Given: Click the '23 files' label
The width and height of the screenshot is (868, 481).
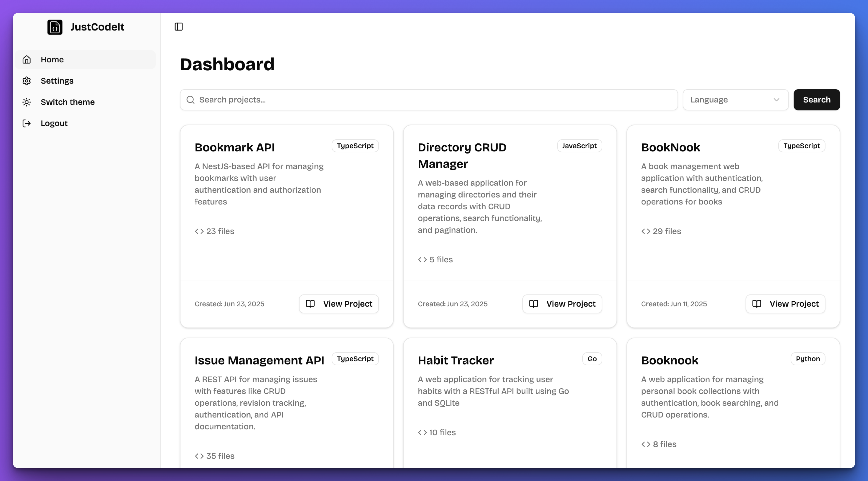Looking at the screenshot, I should (x=220, y=231).
